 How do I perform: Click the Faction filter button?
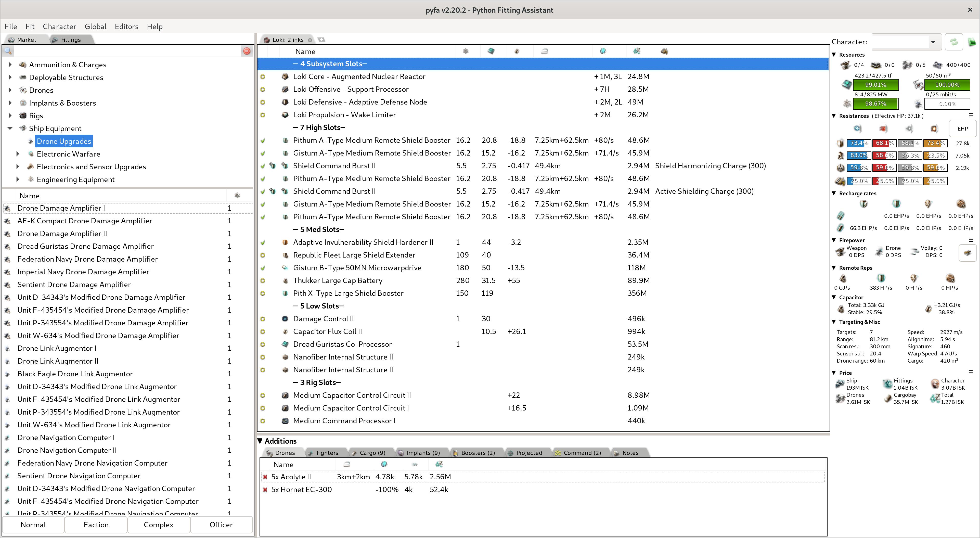pyautogui.click(x=96, y=525)
